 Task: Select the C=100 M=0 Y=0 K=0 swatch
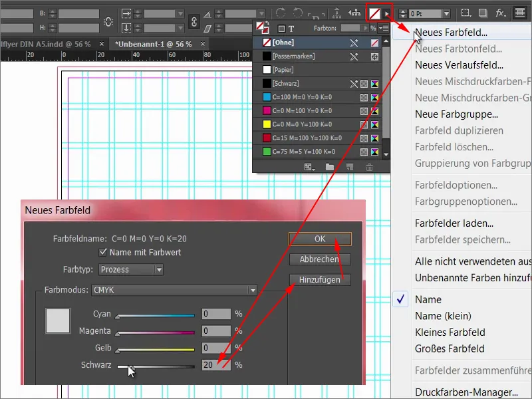[x=317, y=97]
